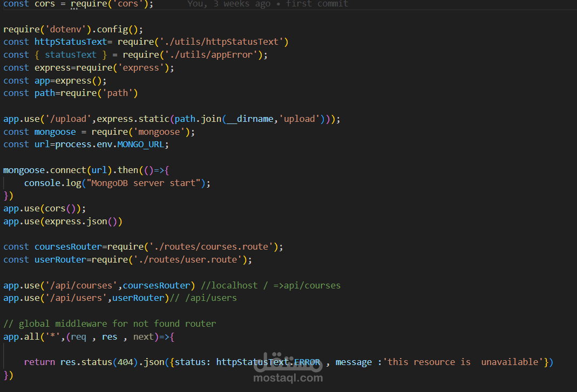This screenshot has height=392, width=577.
Task: Click MONGO_URL in the process.env line
Action: click(x=140, y=145)
